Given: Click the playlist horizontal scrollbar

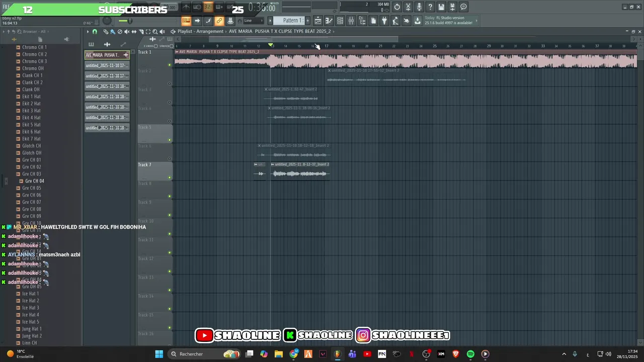Looking at the screenshot, I should 303,39.
